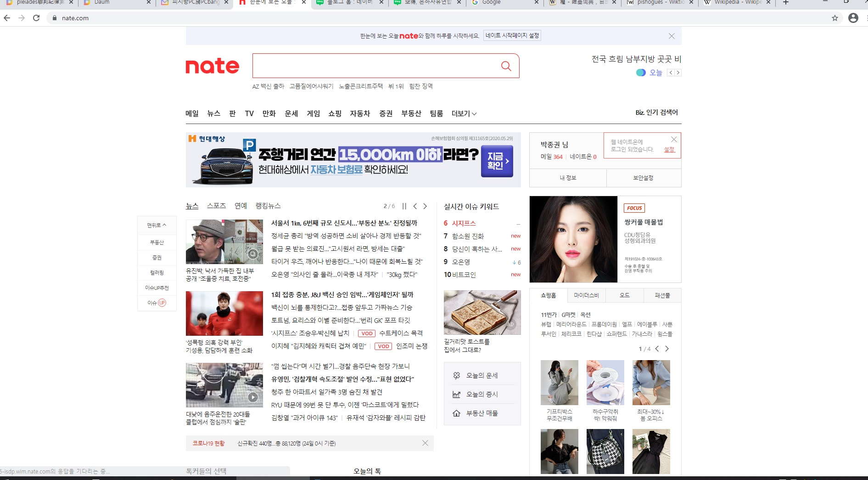Switch to the 랭킹뉴스 tab
The height and width of the screenshot is (480, 868).
268,206
